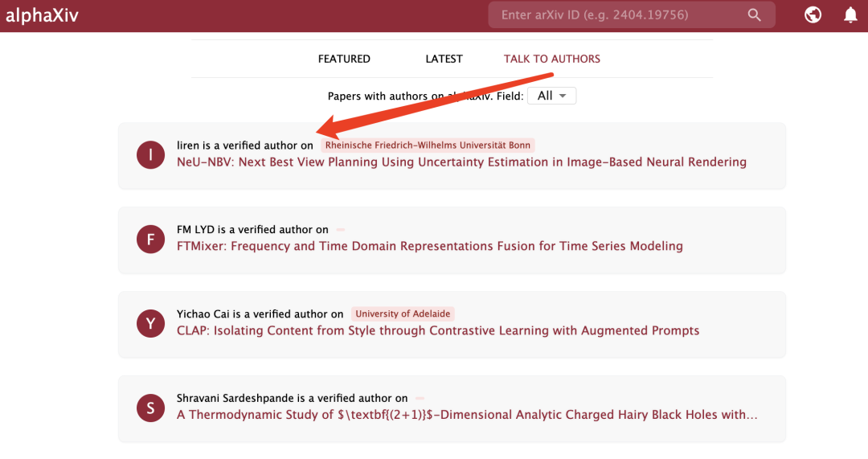Image resolution: width=868 pixels, height=459 pixels.
Task: Click 'Shravani Sardeshpande is a verified author on'
Action: coord(293,398)
